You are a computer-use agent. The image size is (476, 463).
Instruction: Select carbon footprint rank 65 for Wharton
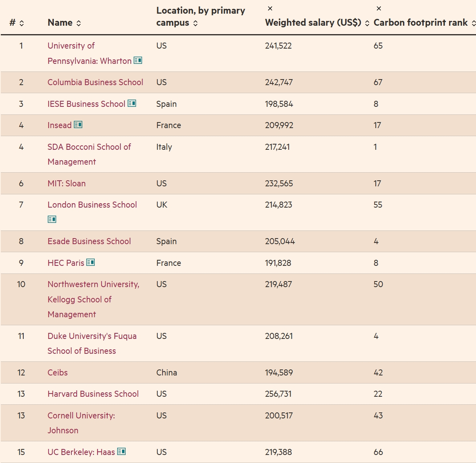coord(378,45)
